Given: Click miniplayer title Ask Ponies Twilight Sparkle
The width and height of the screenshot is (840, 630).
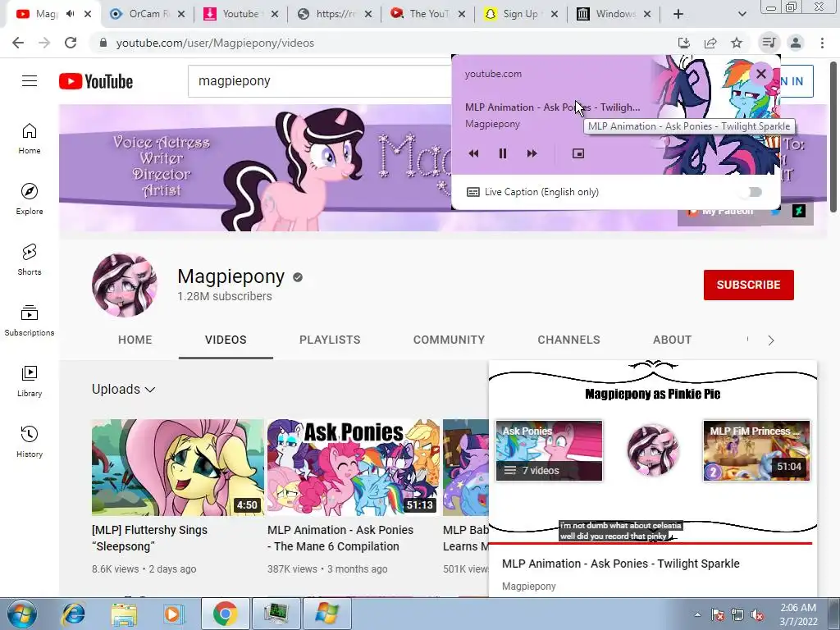Looking at the screenshot, I should [620, 564].
